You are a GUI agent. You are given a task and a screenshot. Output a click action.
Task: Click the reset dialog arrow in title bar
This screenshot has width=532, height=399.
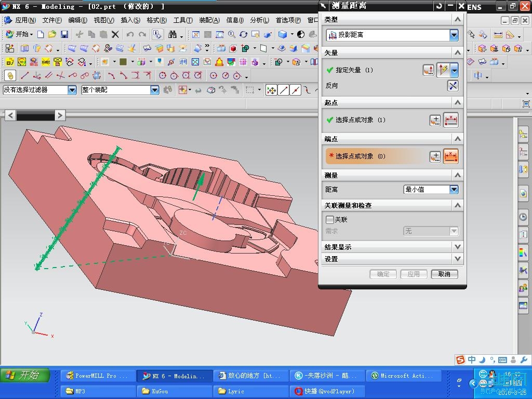pos(439,6)
